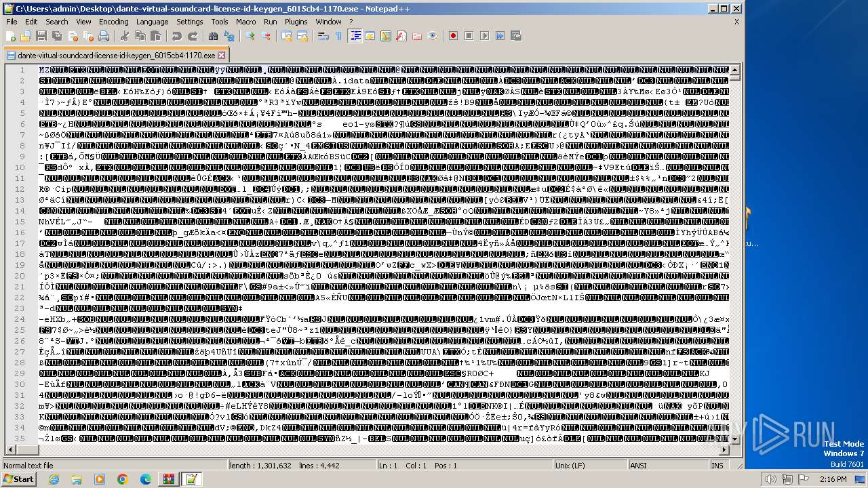Redo action with Redo icon
The image size is (868, 488).
[193, 36]
